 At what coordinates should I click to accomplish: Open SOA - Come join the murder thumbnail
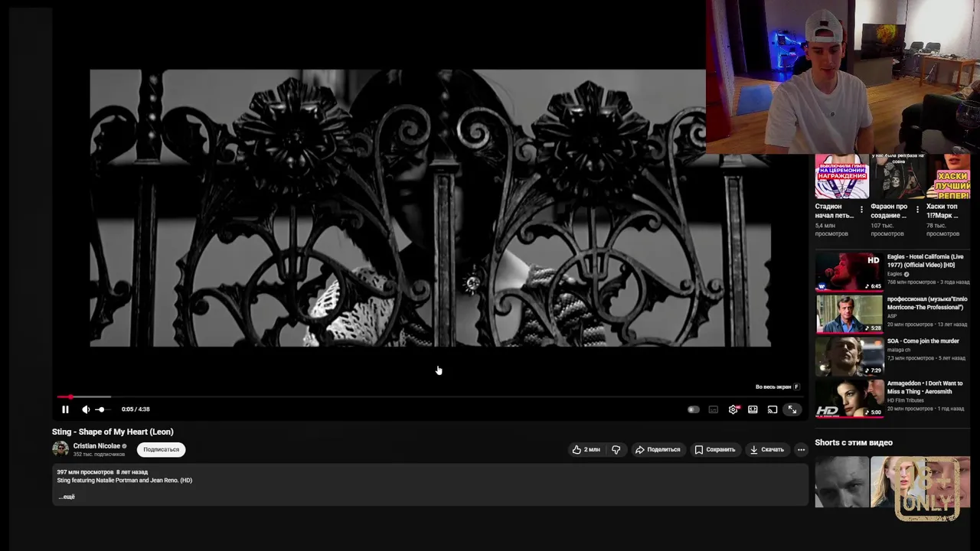click(x=849, y=356)
